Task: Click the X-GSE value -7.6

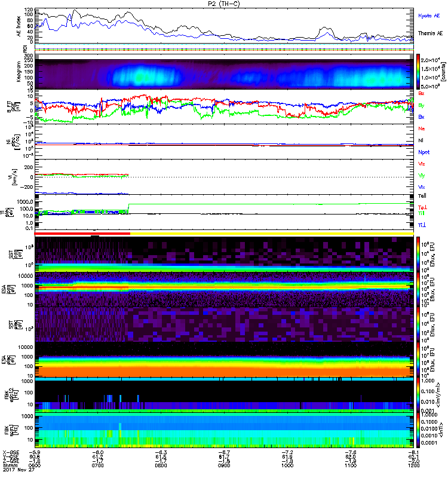Action: click(351, 453)
